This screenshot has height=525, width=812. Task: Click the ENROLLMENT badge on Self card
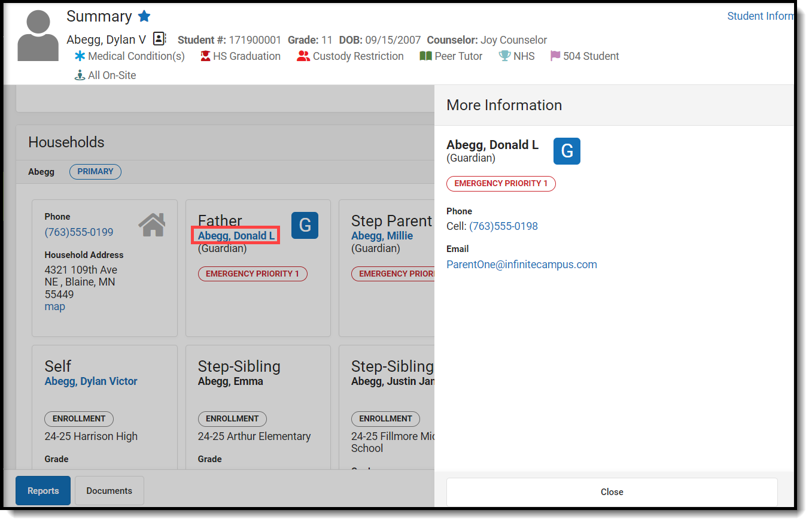click(x=79, y=419)
